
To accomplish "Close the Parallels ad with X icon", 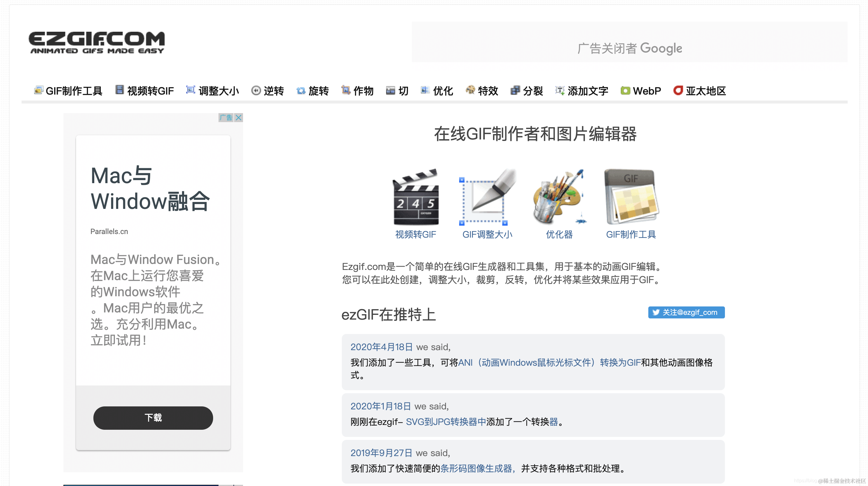I will (239, 118).
